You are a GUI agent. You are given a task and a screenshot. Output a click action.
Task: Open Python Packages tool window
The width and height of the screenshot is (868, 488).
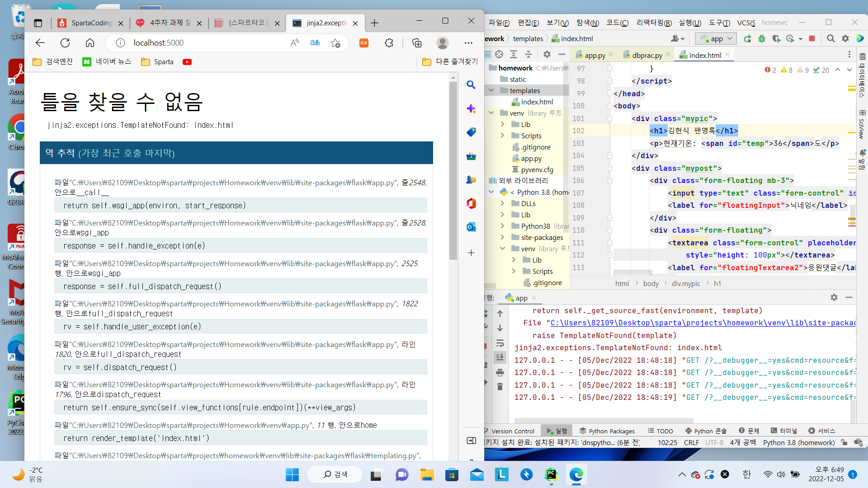coord(607,431)
